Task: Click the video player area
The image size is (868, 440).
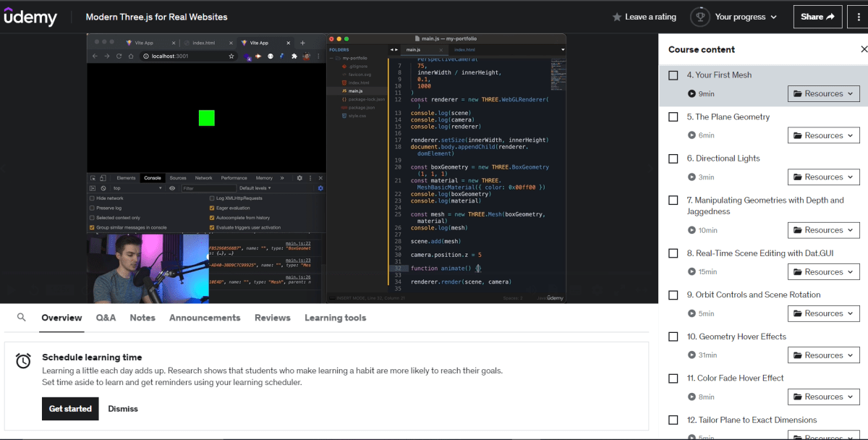Action: pos(326,168)
